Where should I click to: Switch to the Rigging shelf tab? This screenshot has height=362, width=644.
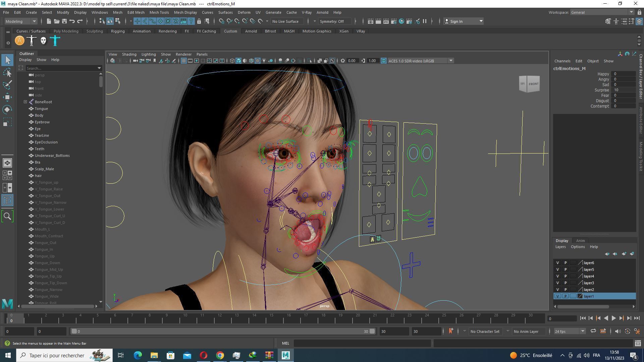click(118, 31)
